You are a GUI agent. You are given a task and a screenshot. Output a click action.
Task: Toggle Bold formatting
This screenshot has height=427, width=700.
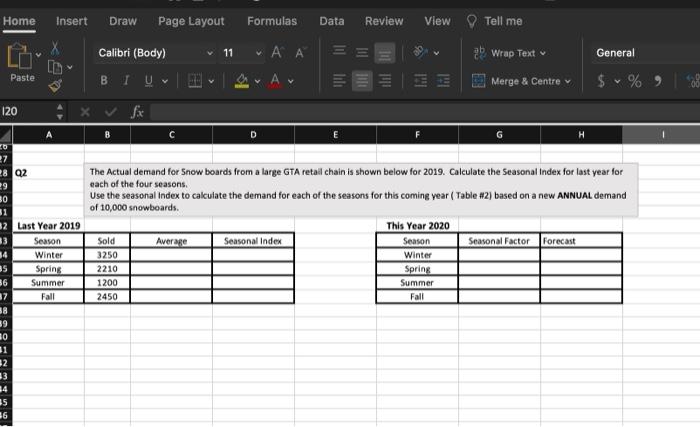104,81
